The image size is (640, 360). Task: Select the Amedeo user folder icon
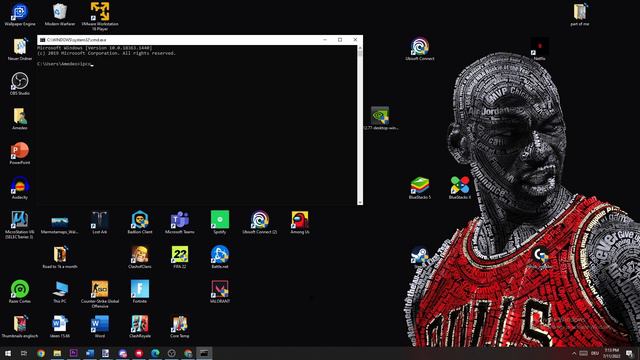[x=20, y=119]
